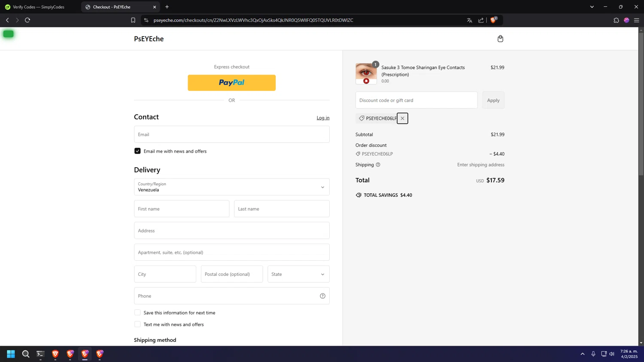This screenshot has height=362, width=644.
Task: Open the State dropdown
Action: (298, 274)
